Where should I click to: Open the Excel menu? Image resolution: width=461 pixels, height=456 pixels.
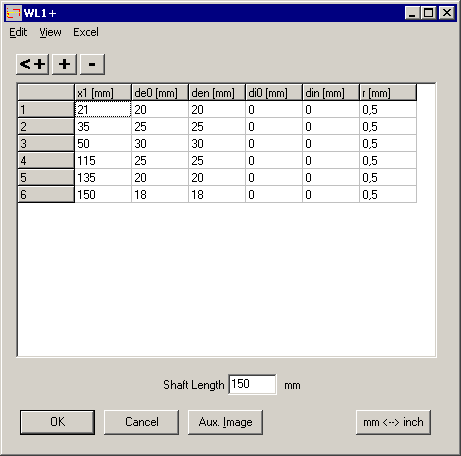tap(86, 32)
